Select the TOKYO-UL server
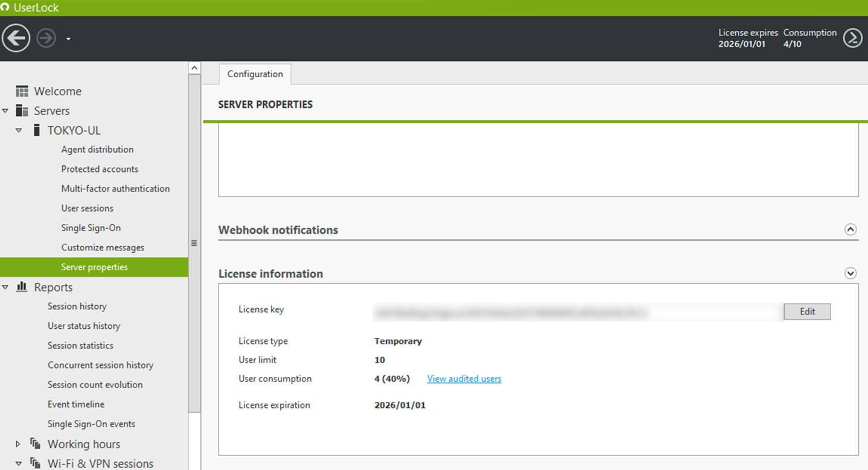 click(x=74, y=130)
